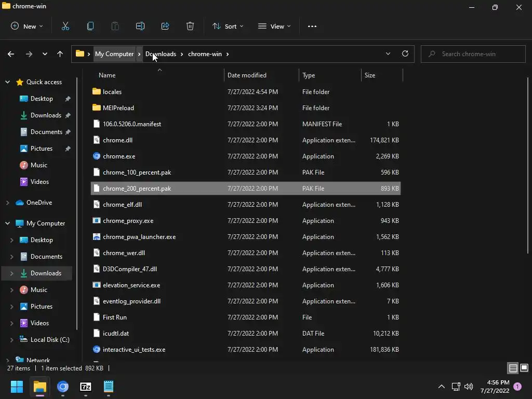Collapse the Quick access tree node
Image resolution: width=532 pixels, height=399 pixels.
coord(7,82)
